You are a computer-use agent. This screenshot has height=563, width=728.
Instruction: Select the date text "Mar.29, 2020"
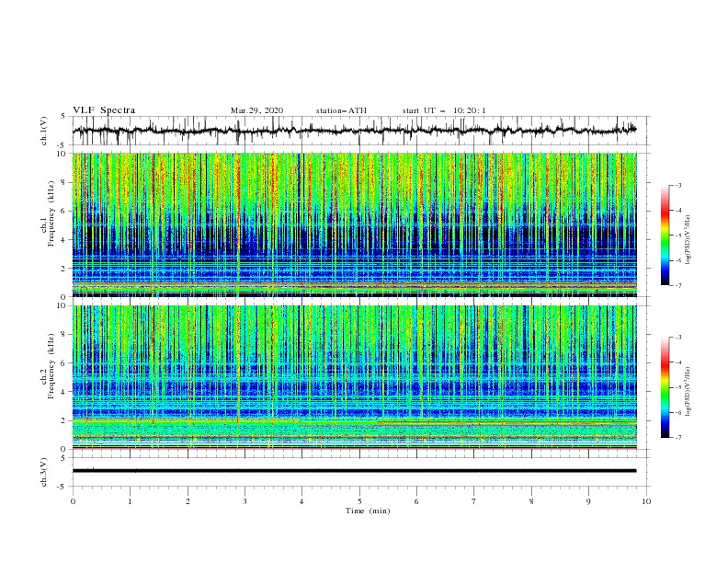(x=256, y=110)
